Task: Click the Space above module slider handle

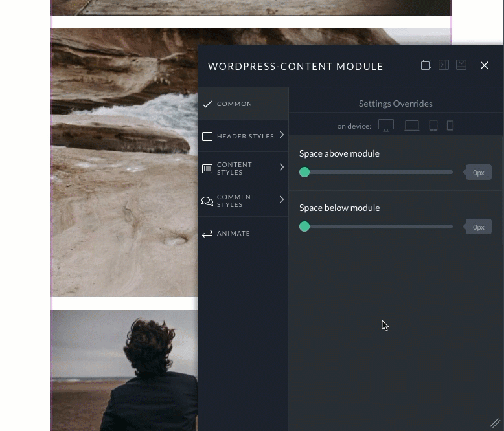Action: pyautogui.click(x=304, y=172)
